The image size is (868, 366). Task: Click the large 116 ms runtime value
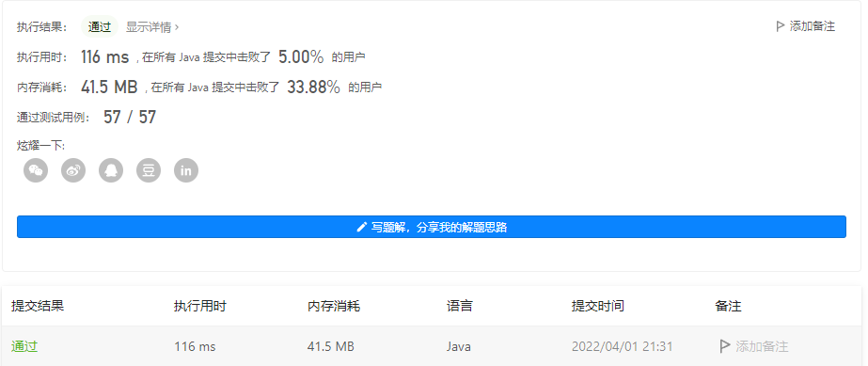[x=104, y=56]
